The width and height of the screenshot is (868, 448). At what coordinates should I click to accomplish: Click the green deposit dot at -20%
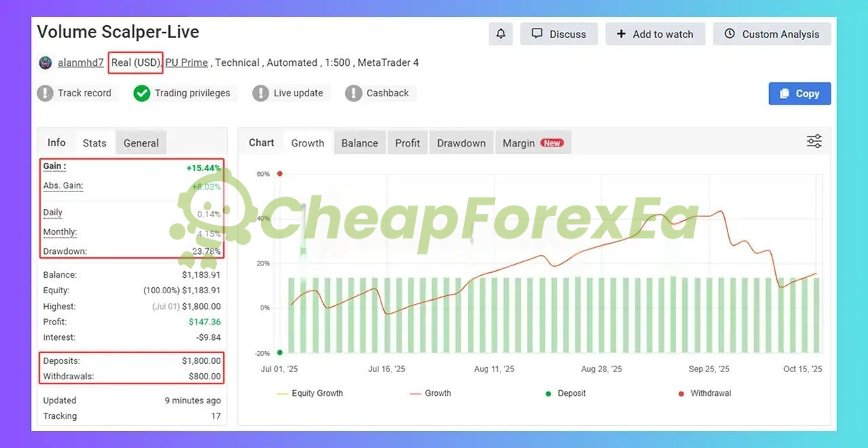tap(279, 352)
